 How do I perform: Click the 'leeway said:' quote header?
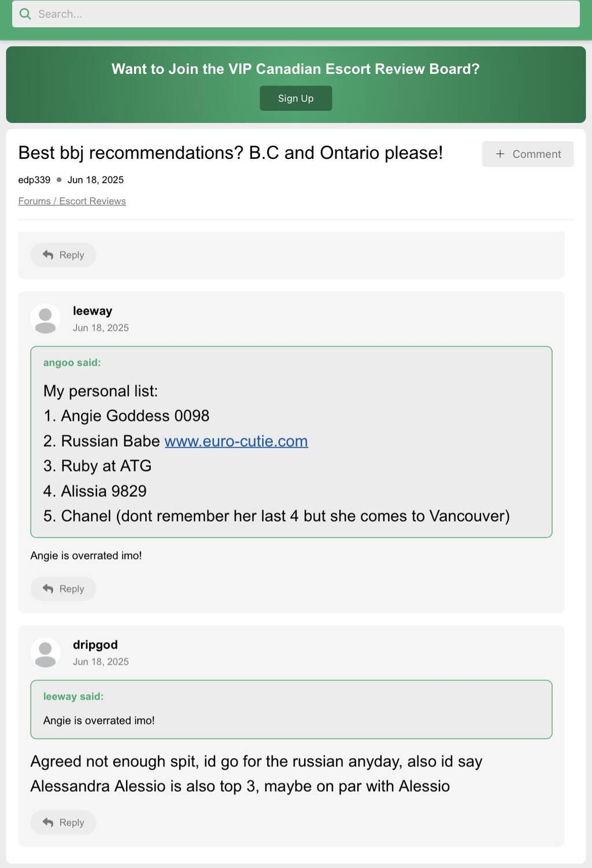pyautogui.click(x=73, y=697)
